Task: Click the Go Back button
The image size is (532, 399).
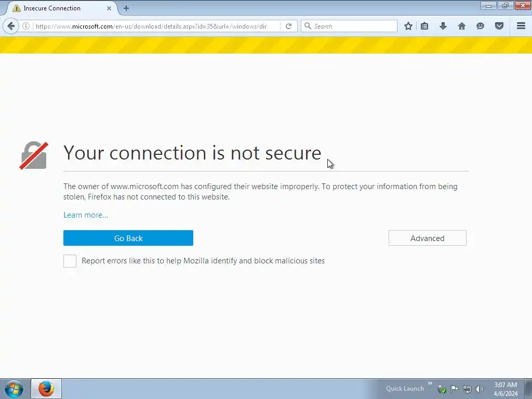Action: [128, 238]
